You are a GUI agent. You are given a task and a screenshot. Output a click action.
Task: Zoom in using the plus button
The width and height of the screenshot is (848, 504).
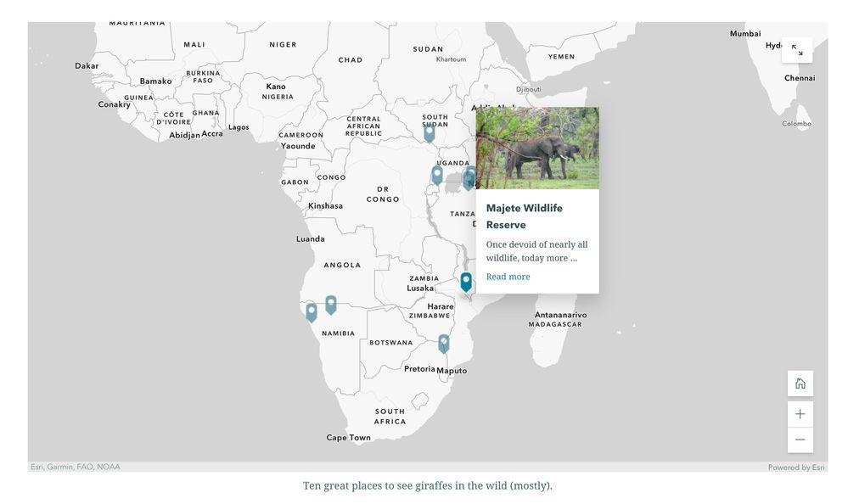click(800, 414)
